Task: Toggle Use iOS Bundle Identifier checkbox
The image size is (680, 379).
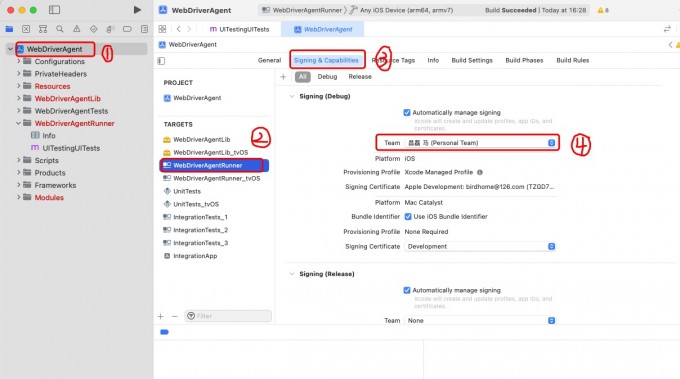Action: pos(408,216)
